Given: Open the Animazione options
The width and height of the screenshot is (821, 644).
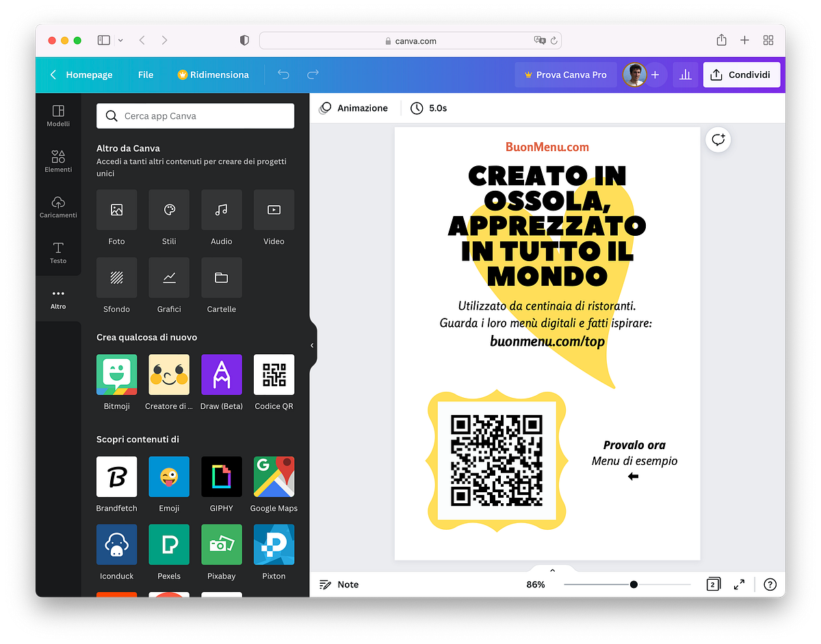Looking at the screenshot, I should click(x=354, y=108).
